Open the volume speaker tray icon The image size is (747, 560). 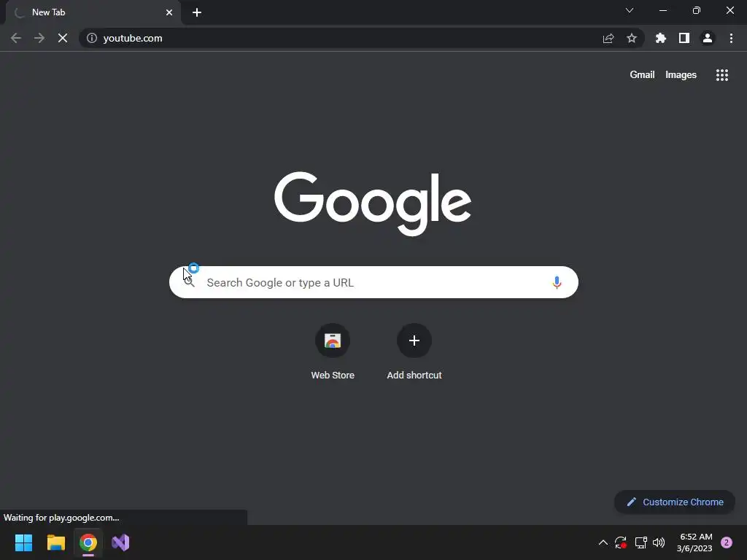[659, 542]
